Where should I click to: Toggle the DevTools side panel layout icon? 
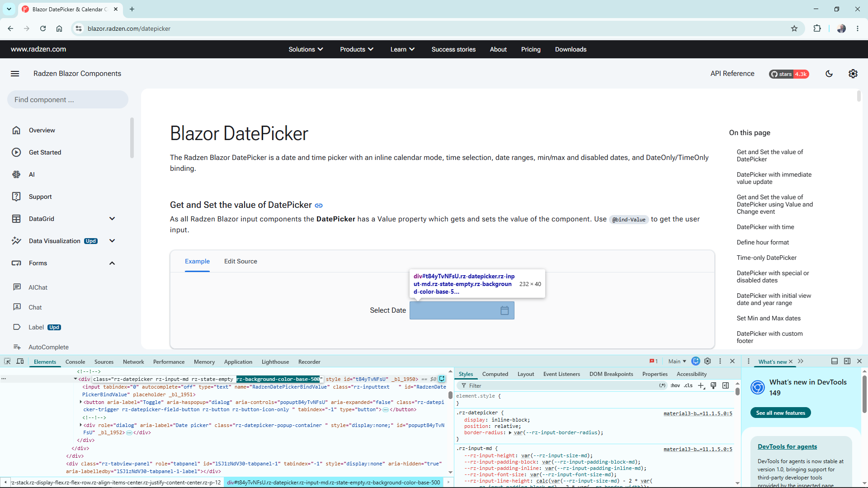[847, 361]
